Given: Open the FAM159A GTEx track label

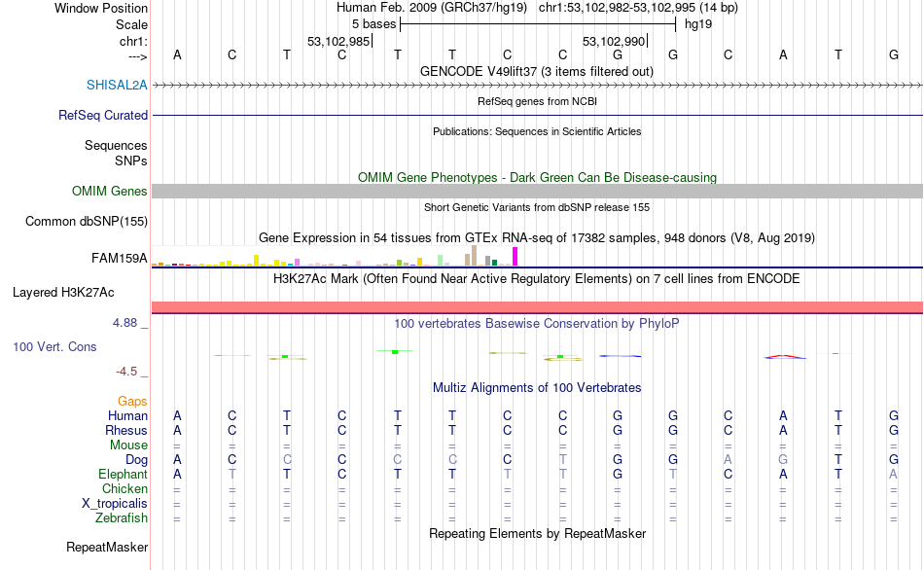Looking at the screenshot, I should click(120, 258).
